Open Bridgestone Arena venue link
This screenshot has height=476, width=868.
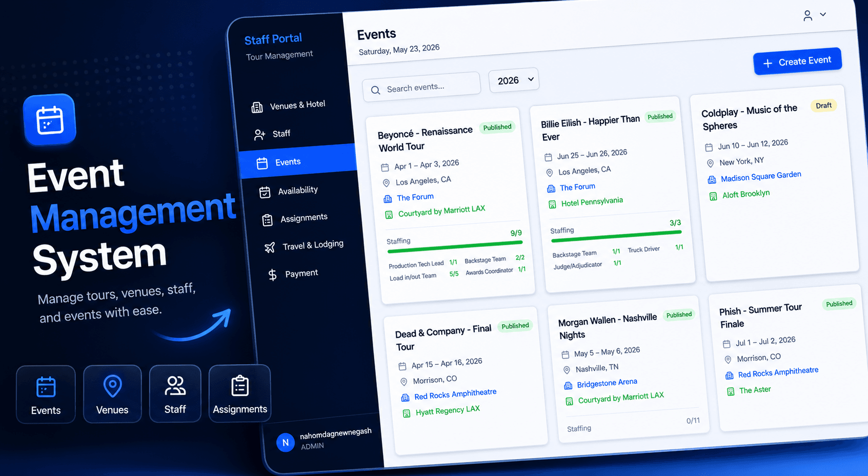click(607, 383)
